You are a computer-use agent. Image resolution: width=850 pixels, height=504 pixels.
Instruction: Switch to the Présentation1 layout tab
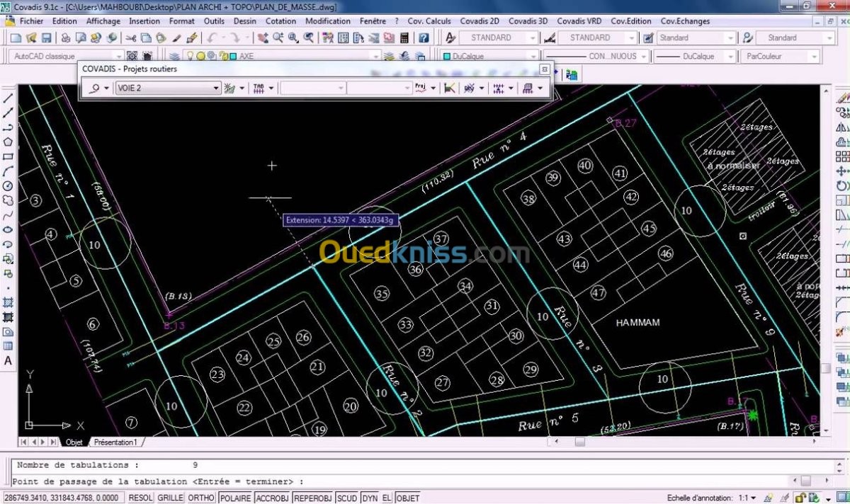[115, 442]
